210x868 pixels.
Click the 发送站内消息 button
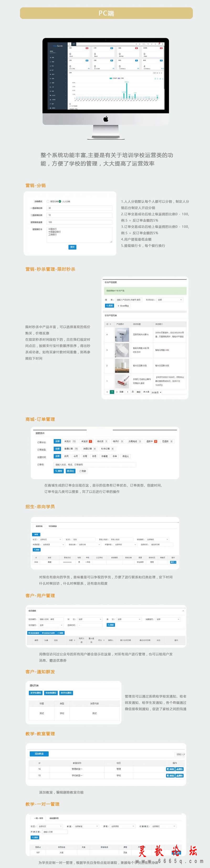tap(48, 633)
